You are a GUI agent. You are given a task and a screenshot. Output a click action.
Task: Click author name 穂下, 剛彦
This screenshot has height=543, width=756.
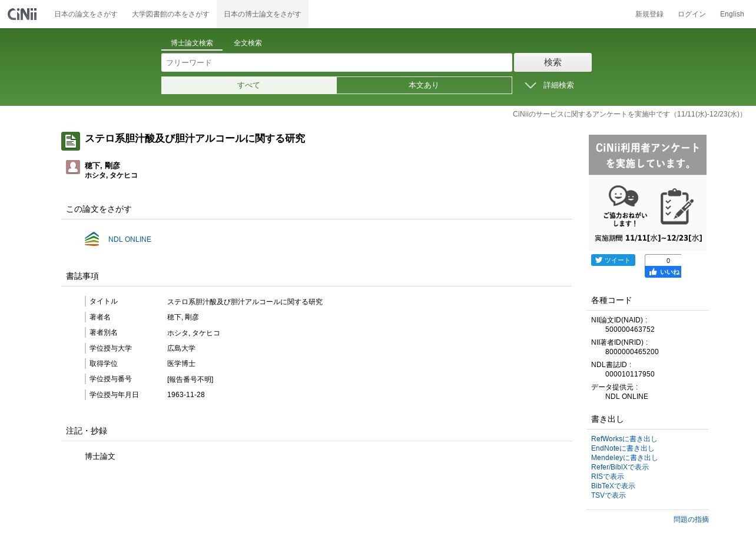(x=102, y=165)
